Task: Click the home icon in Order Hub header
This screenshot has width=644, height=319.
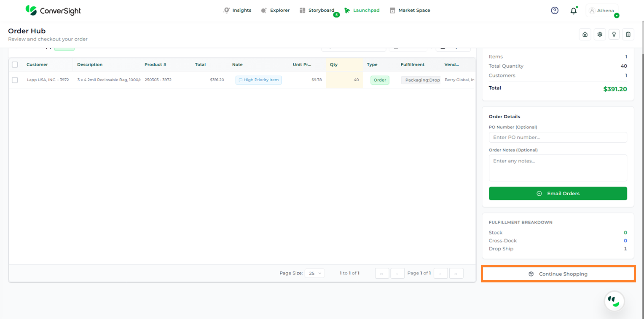Action: pos(585,35)
